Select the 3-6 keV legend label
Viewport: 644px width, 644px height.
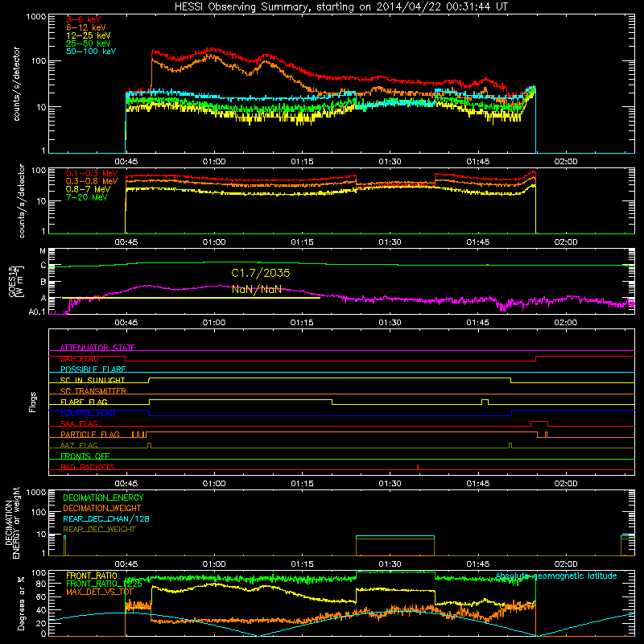[84, 19]
